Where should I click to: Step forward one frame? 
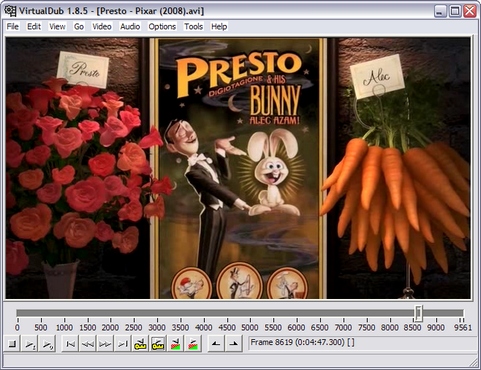point(105,344)
